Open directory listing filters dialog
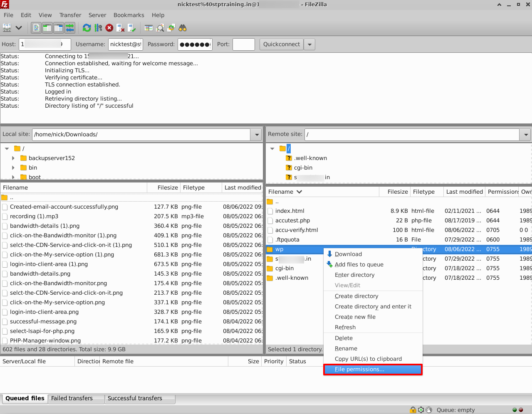Screen dimensions: 532x414 [149, 28]
